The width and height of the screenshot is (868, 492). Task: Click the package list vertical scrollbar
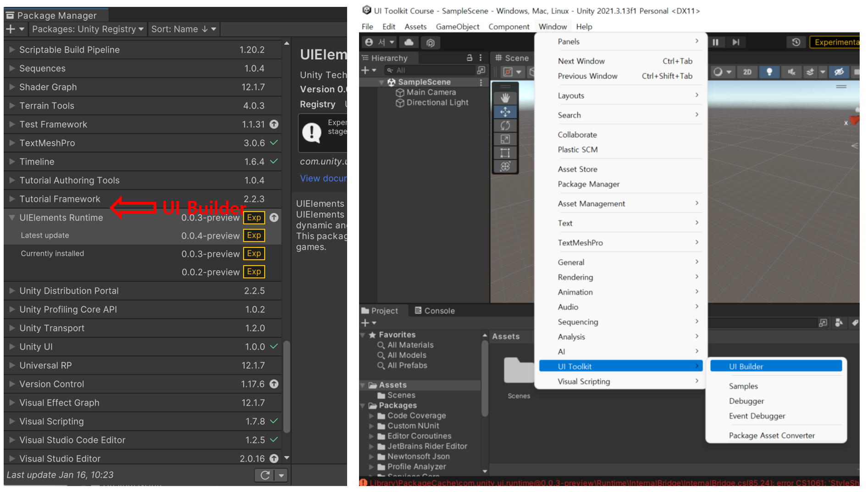[x=287, y=386]
